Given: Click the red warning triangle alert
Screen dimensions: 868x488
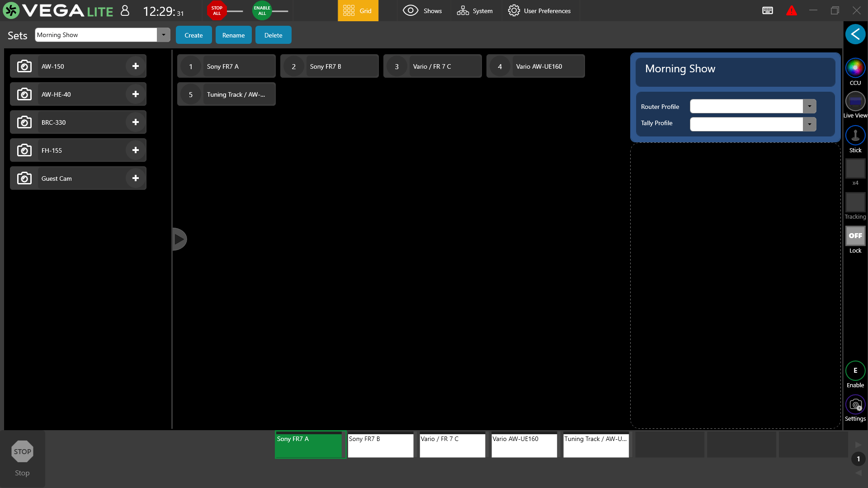Looking at the screenshot, I should click(x=792, y=10).
